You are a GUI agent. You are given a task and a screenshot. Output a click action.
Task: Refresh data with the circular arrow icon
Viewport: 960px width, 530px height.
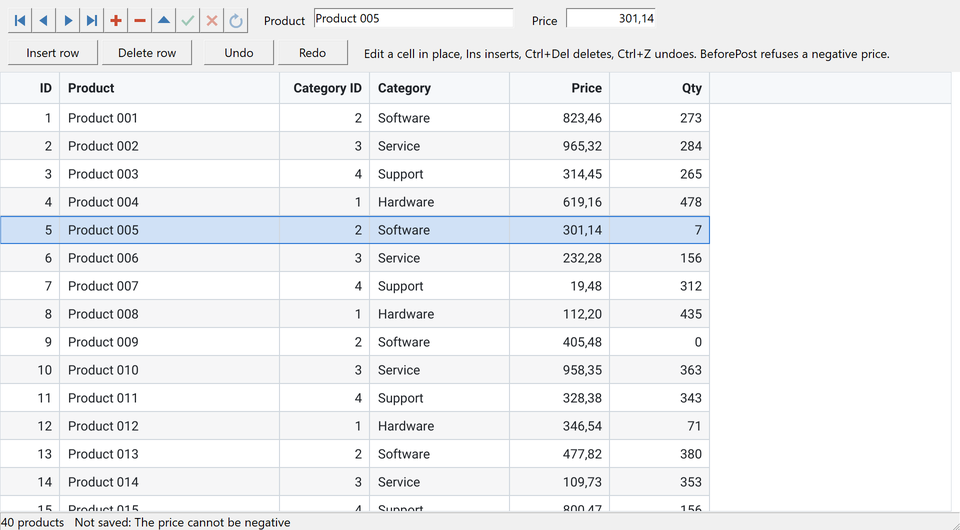236,21
